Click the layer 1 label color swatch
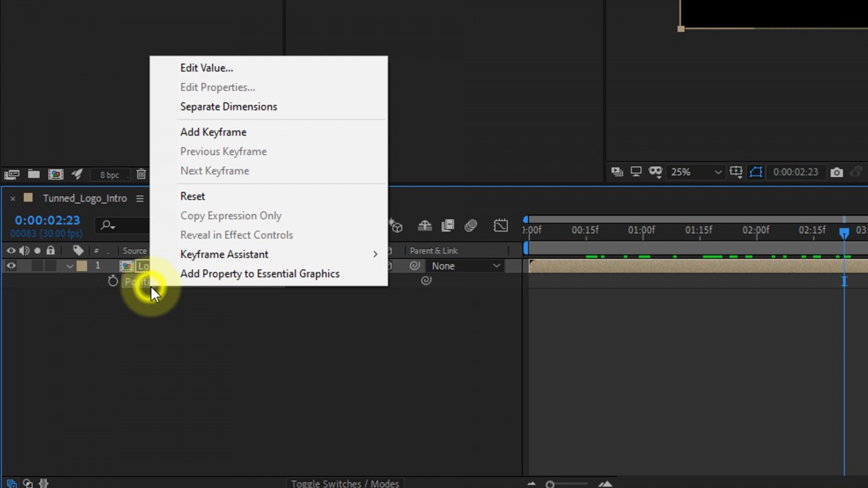The image size is (868, 488). tap(82, 266)
